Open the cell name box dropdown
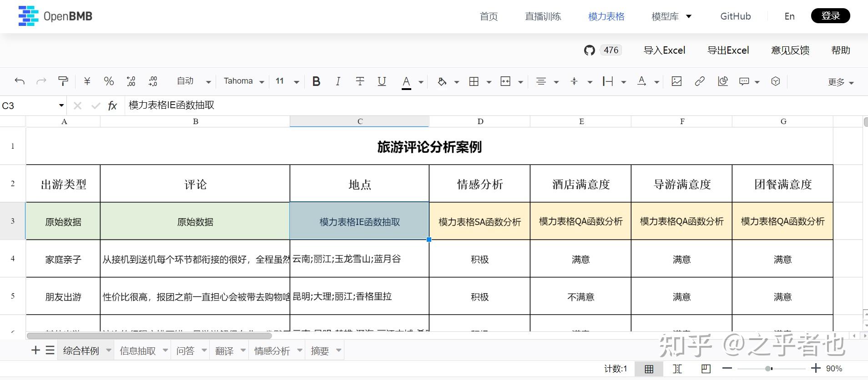Image resolution: width=868 pixels, height=380 pixels. tap(61, 105)
